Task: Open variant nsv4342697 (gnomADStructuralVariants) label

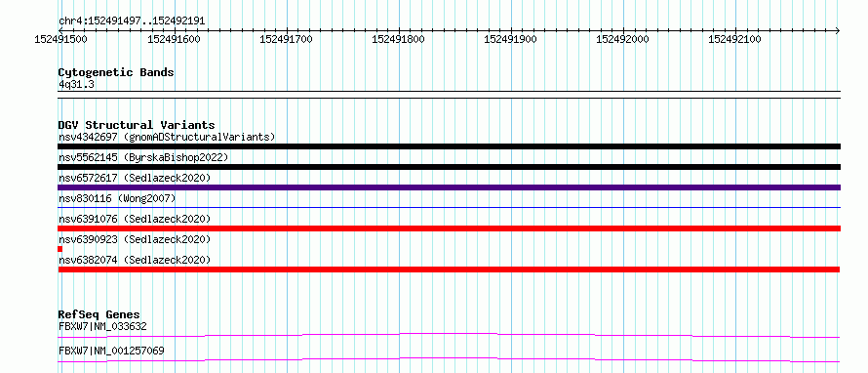Action: (x=167, y=137)
